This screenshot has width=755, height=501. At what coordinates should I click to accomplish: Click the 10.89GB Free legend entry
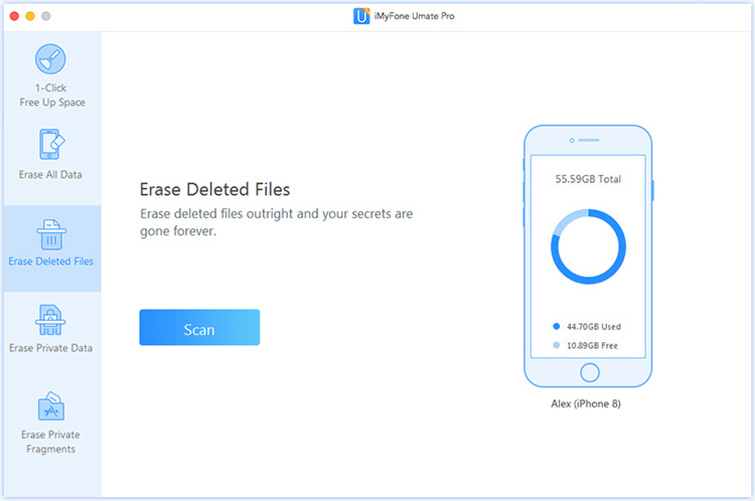[x=586, y=345]
